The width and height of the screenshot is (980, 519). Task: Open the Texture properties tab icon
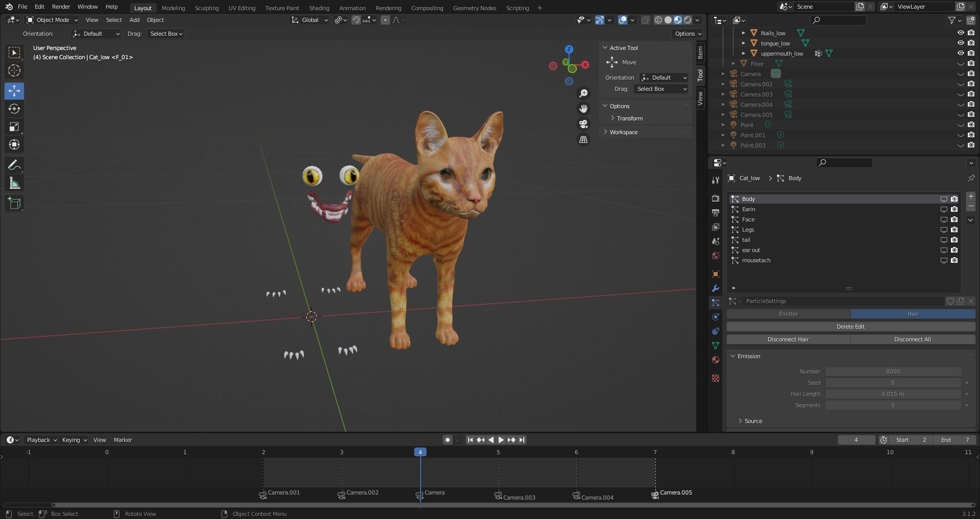[716, 378]
